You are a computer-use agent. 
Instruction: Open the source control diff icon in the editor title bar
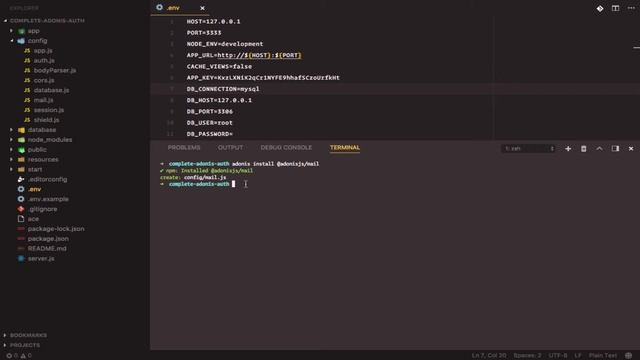pos(600,8)
